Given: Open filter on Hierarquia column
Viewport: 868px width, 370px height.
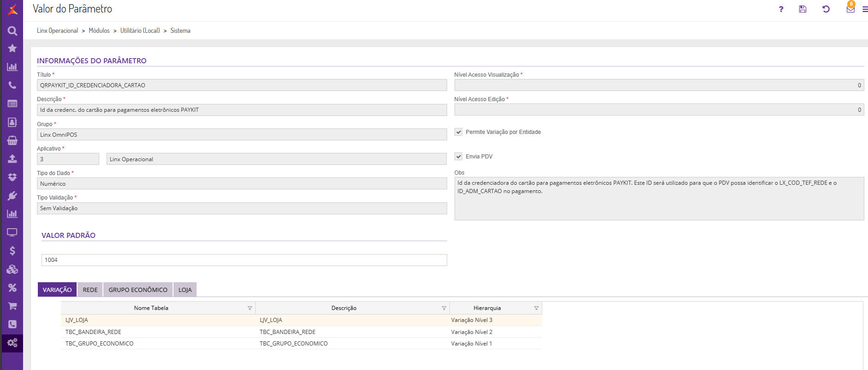Looking at the screenshot, I should pyautogui.click(x=536, y=308).
